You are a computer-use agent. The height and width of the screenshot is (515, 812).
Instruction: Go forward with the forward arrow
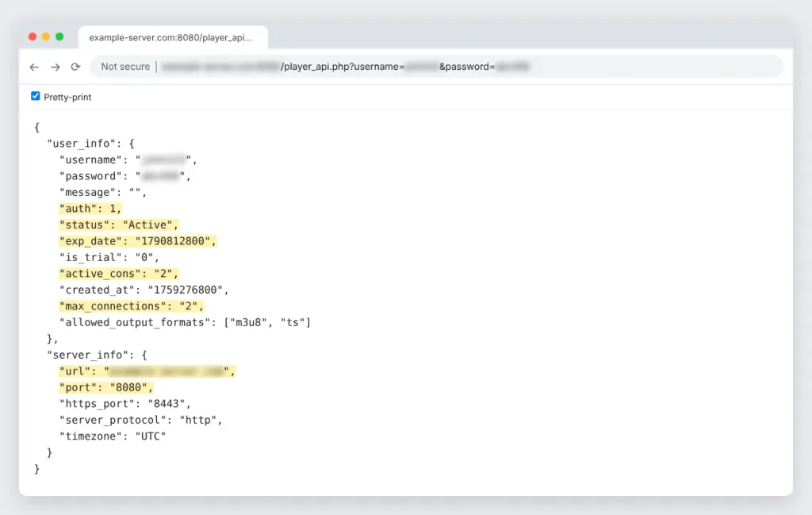coord(56,67)
